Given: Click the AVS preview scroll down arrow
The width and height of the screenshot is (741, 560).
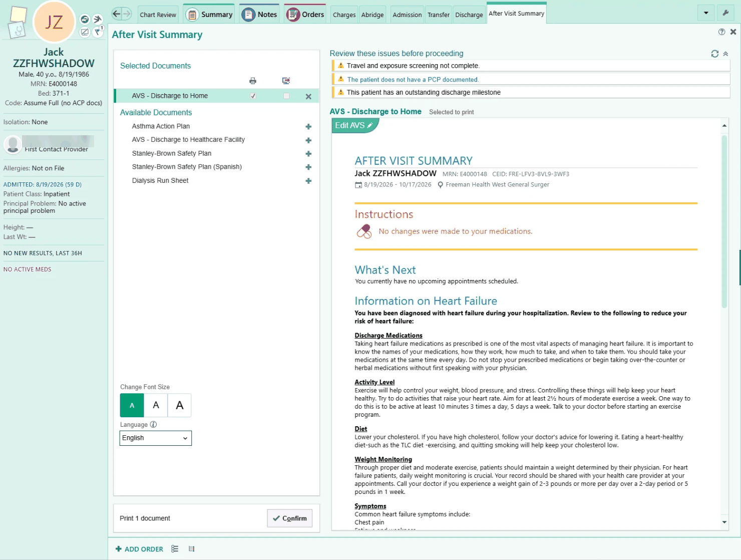Looking at the screenshot, I should click(x=724, y=522).
